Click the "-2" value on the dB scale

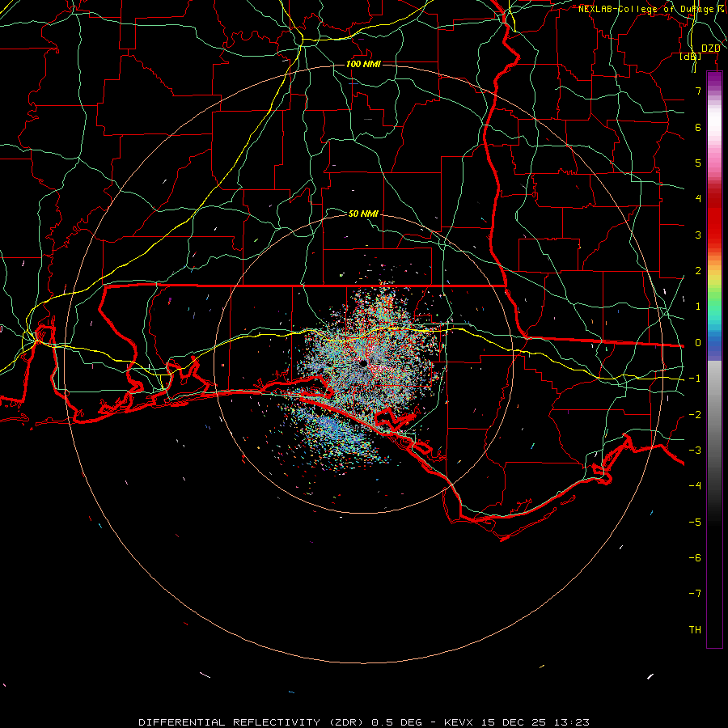click(695, 415)
